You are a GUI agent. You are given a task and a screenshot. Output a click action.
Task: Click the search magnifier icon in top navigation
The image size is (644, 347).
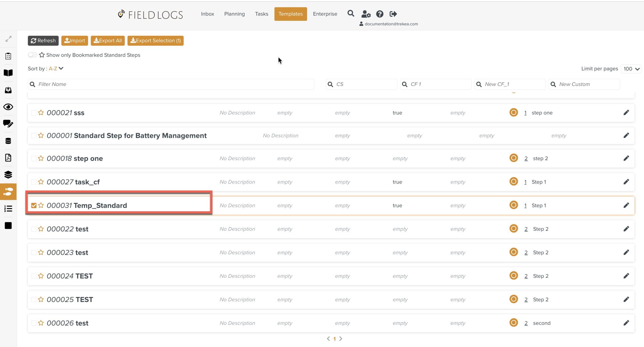[x=351, y=14]
